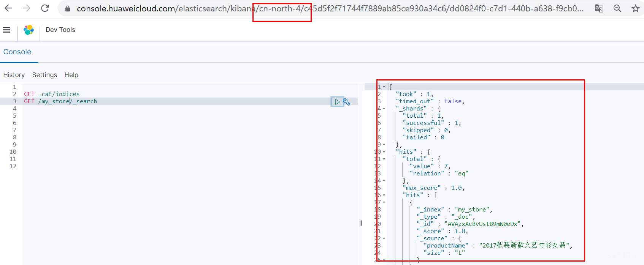
Task: Open the Help menu item
Action: [71, 75]
